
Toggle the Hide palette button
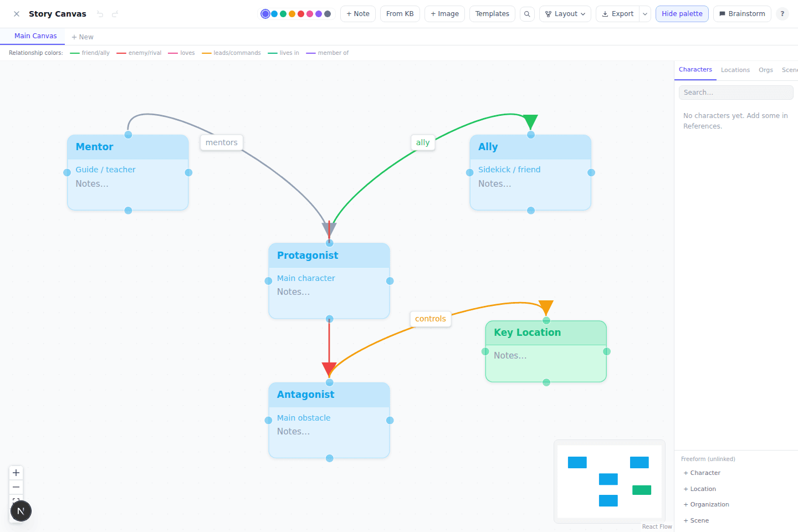coord(682,14)
